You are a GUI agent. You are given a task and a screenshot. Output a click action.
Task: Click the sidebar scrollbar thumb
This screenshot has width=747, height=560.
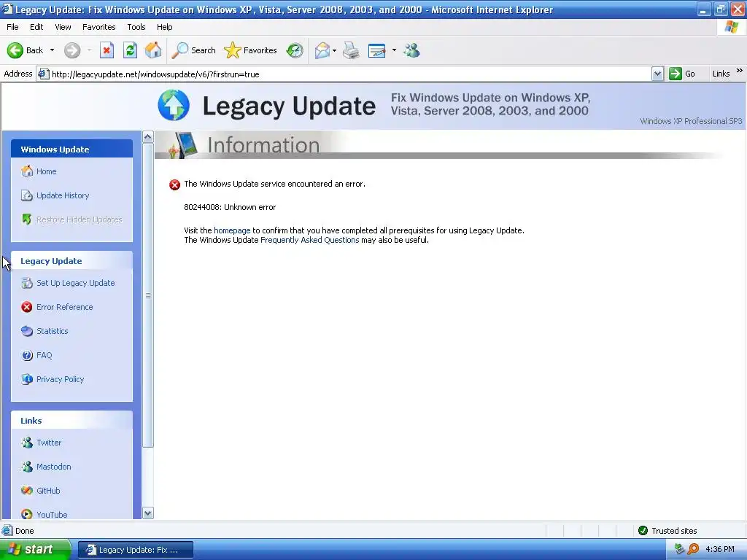tap(147, 295)
